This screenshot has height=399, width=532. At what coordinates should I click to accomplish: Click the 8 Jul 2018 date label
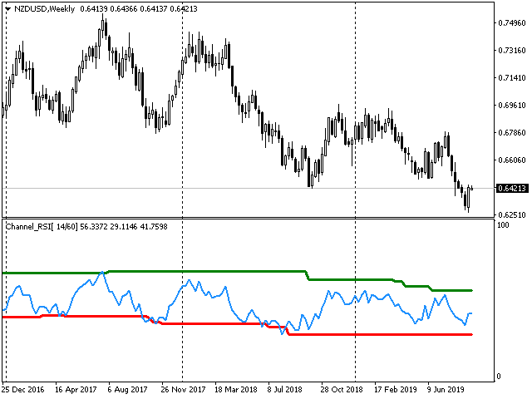(x=284, y=390)
